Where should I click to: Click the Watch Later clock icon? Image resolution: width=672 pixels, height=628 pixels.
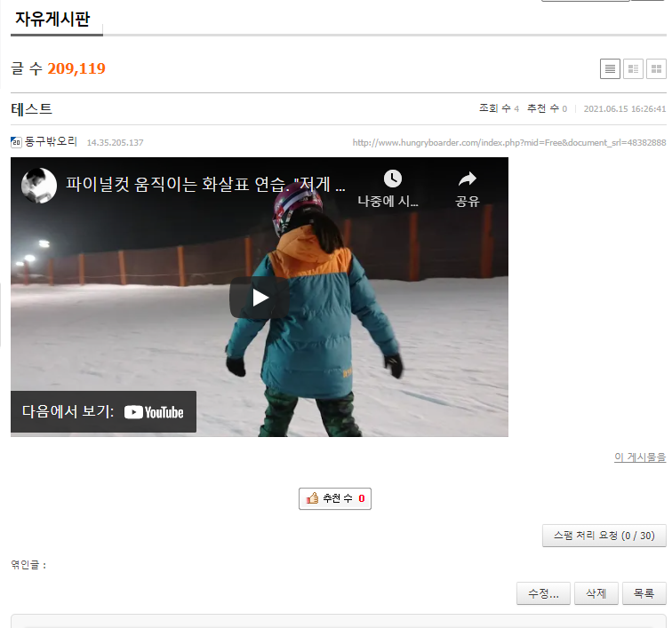point(392,179)
